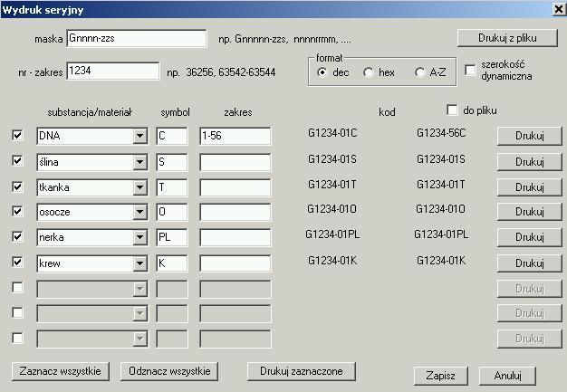Open the nerka material dropdown
The height and width of the screenshot is (392, 567).
139,237
